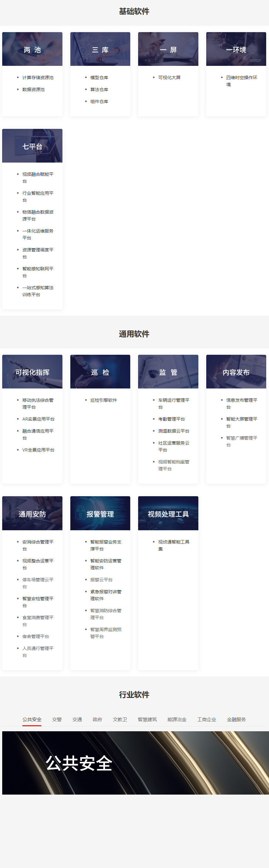The image size is (269, 868).
Task: Open 紧急报警对讲管理软件 link
Action: point(106,595)
